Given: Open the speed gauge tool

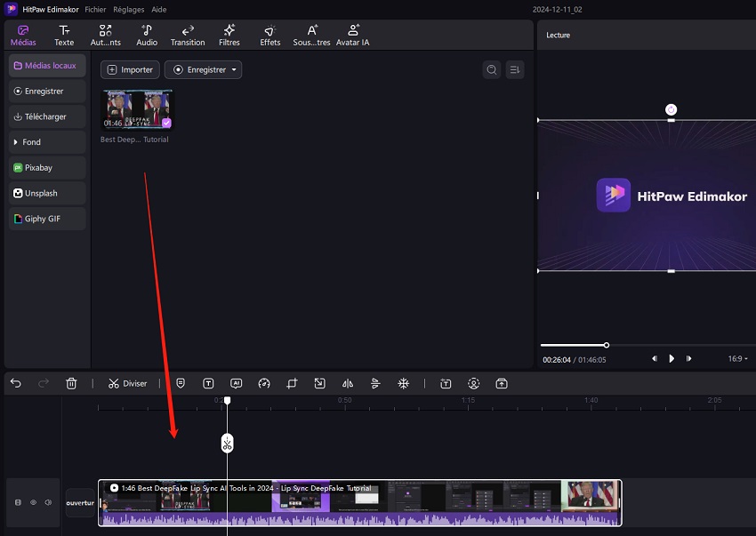Looking at the screenshot, I should click(x=264, y=384).
